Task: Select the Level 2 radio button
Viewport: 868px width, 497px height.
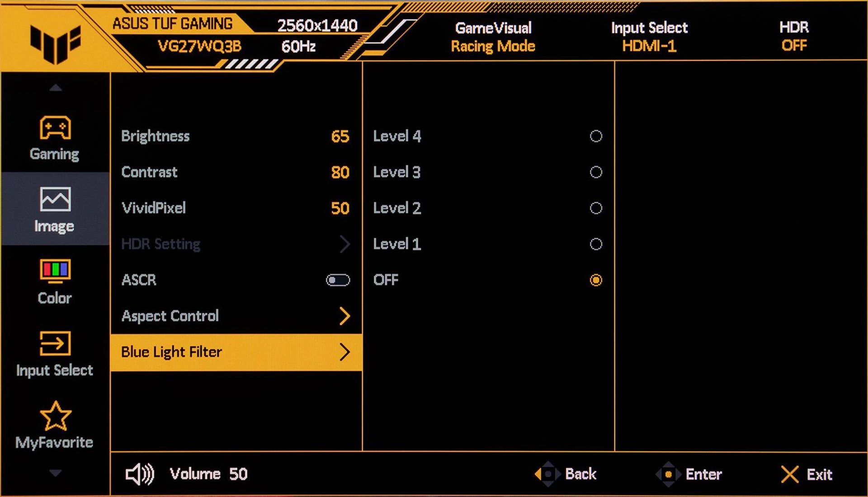Action: click(x=596, y=208)
